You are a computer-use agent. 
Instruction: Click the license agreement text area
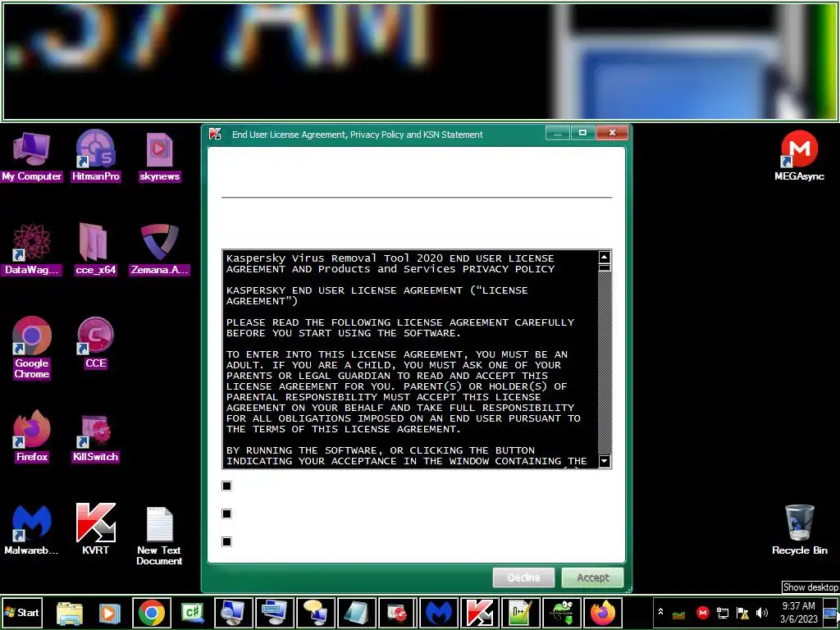point(410,359)
